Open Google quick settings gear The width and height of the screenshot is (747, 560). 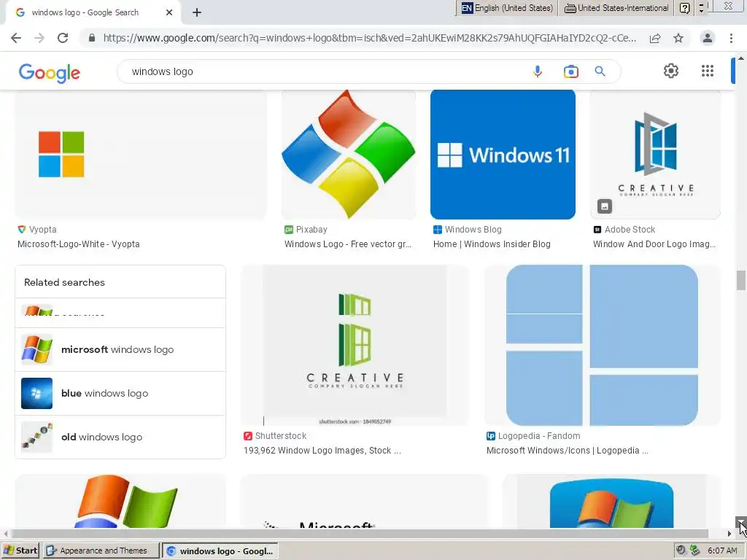(671, 71)
